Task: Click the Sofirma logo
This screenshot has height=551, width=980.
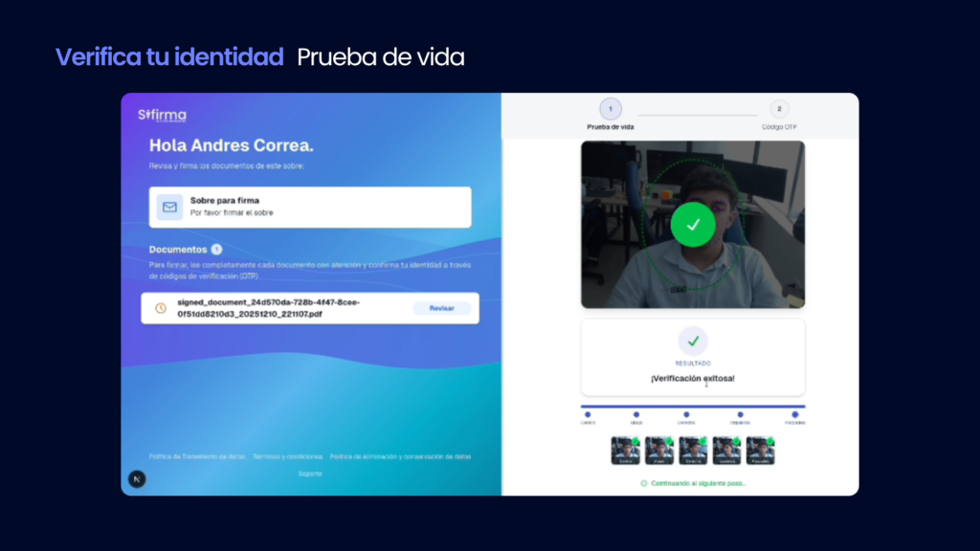Action: 162,116
